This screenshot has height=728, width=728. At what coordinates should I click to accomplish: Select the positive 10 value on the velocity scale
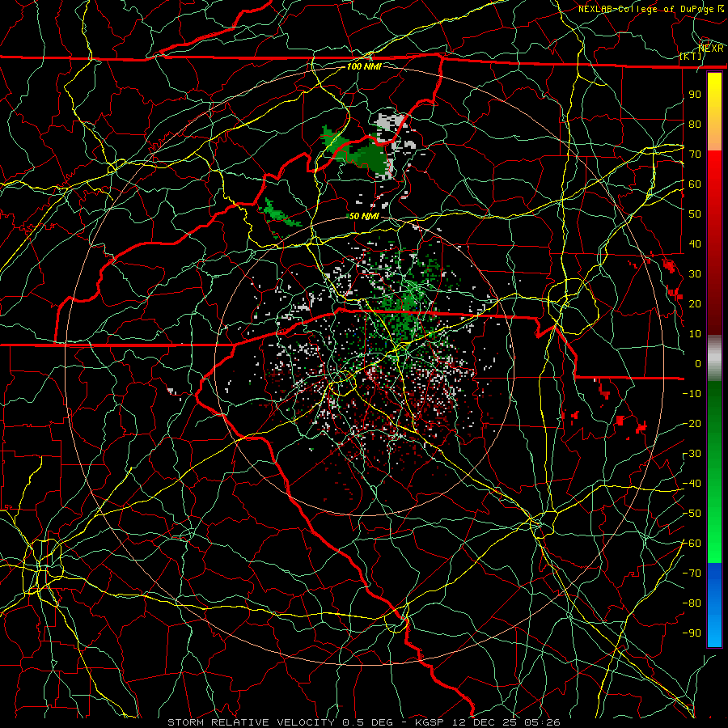coord(695,334)
